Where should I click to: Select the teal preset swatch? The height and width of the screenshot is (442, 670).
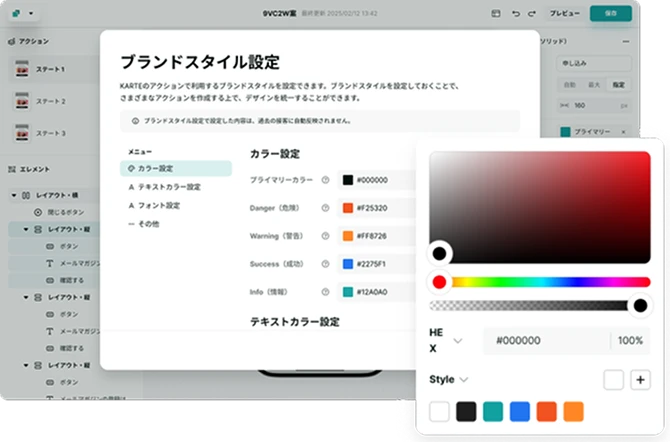[x=493, y=412]
